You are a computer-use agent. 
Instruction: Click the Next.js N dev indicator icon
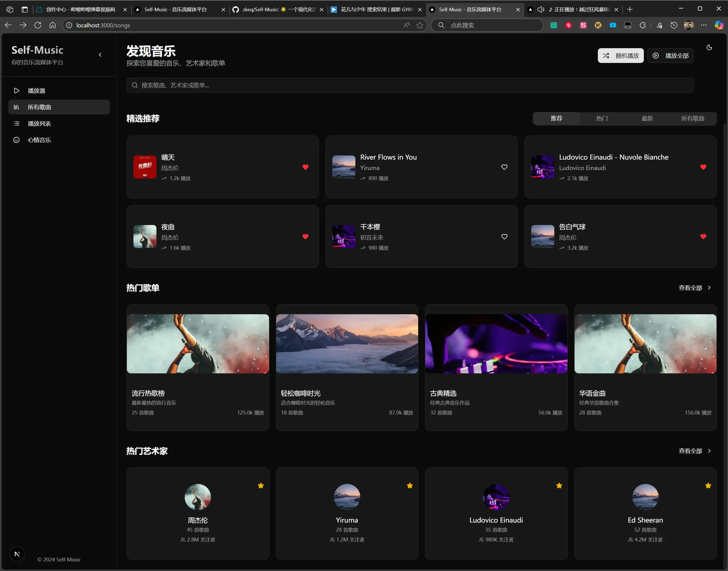click(17, 554)
